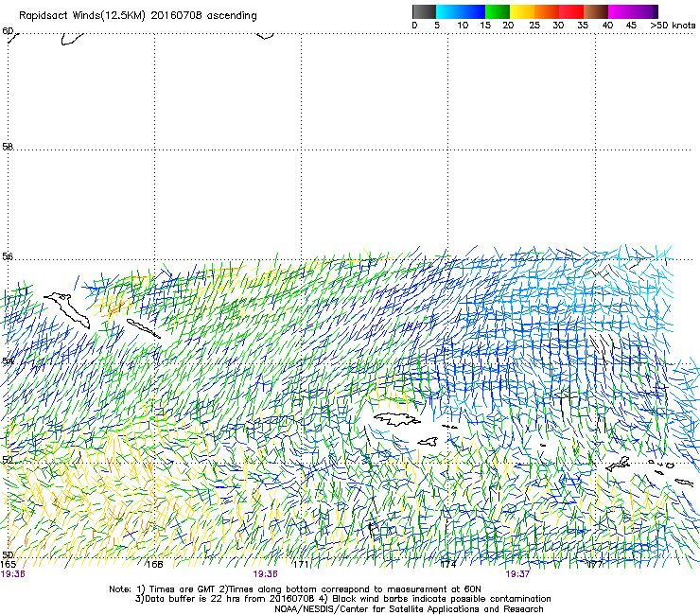Click the red 30-35 knots legend swatch
The height and width of the screenshot is (615, 700).
click(x=571, y=11)
